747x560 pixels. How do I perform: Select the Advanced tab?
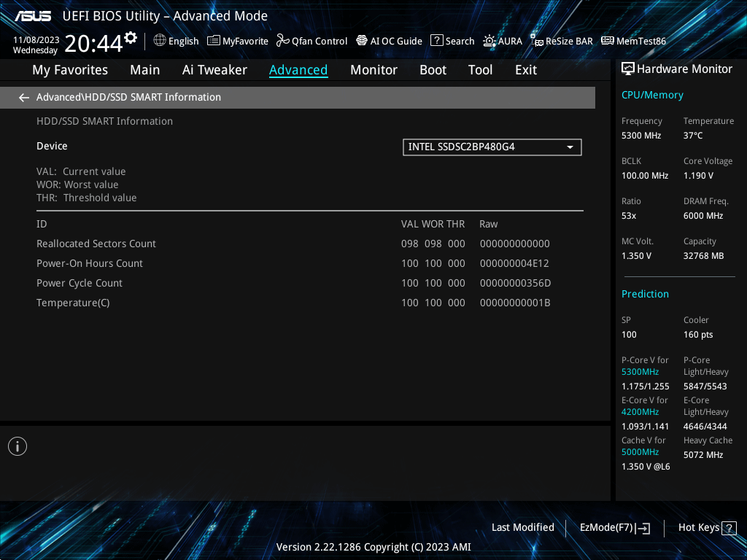point(298,70)
